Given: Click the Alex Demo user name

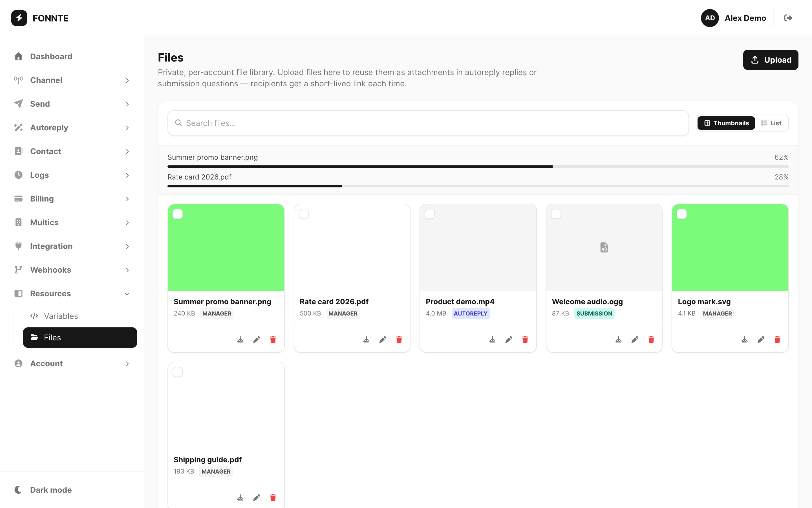Looking at the screenshot, I should tap(745, 18).
